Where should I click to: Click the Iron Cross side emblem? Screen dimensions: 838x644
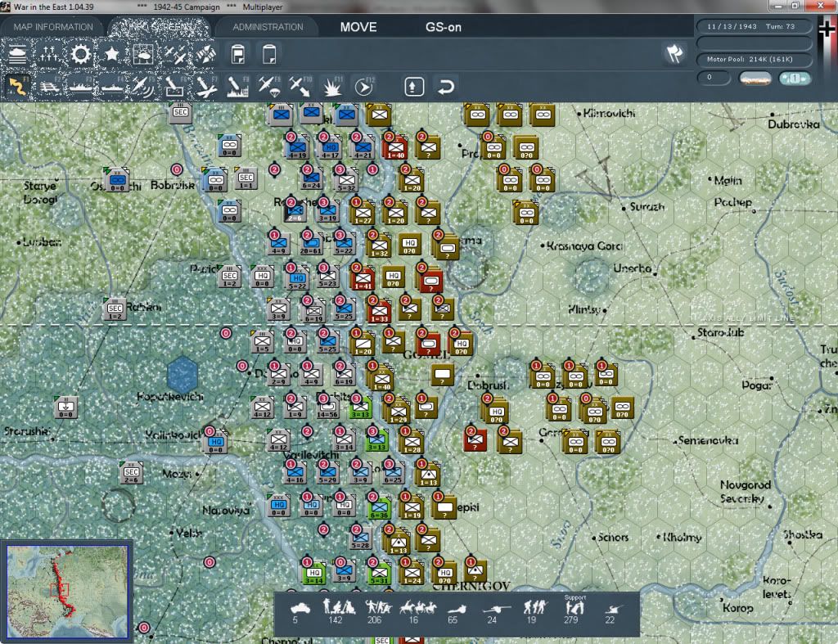tap(827, 28)
